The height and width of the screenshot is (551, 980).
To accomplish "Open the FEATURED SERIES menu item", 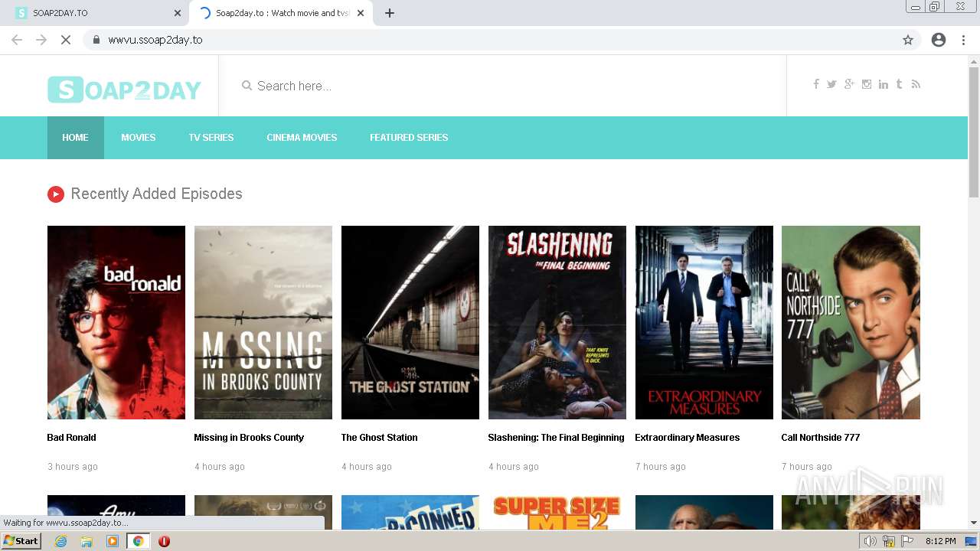I will [x=409, y=138].
